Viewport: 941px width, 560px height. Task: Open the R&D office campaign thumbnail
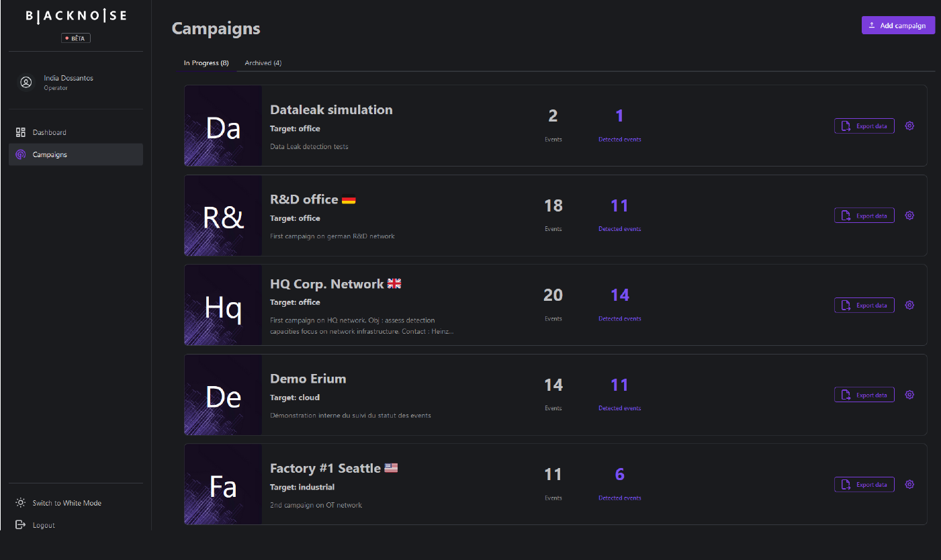coord(223,216)
